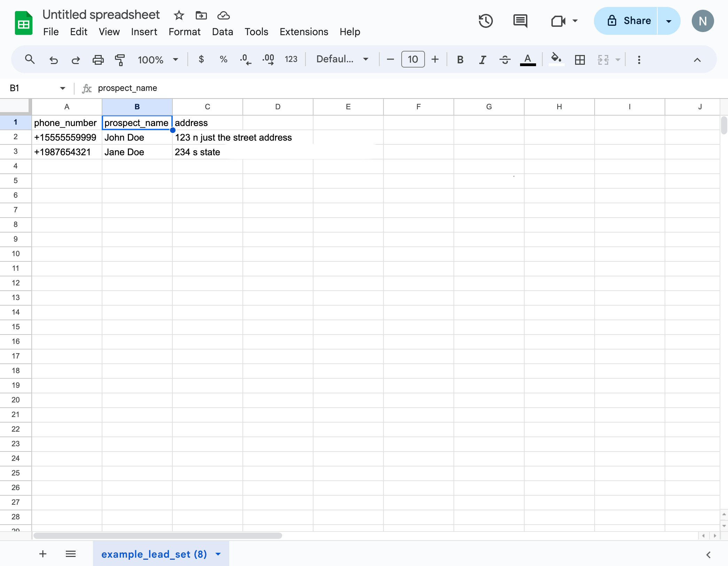Collapse the toolbar with caret arrow

[697, 60]
